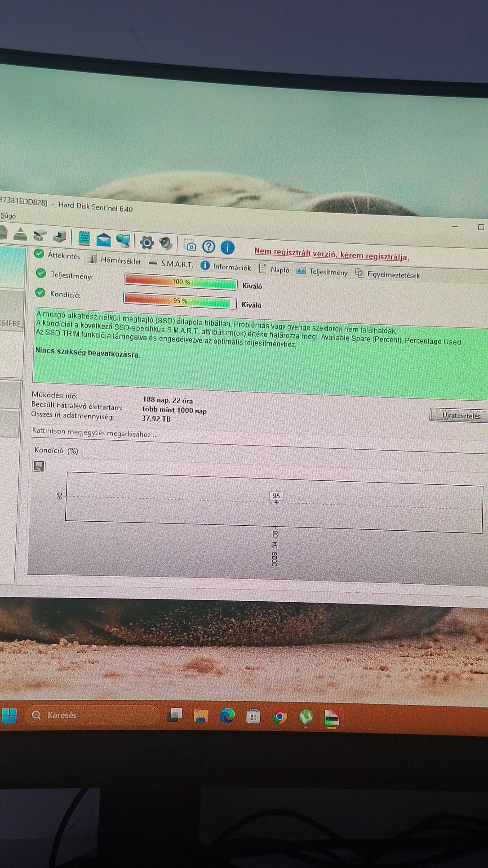
Task: Click the network monitor globe icon
Action: click(x=123, y=241)
